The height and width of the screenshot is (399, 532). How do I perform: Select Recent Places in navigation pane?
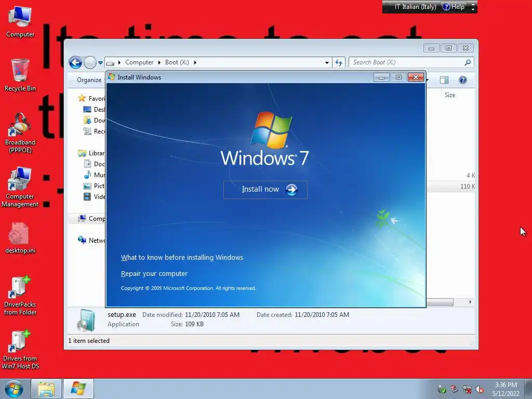pos(95,131)
